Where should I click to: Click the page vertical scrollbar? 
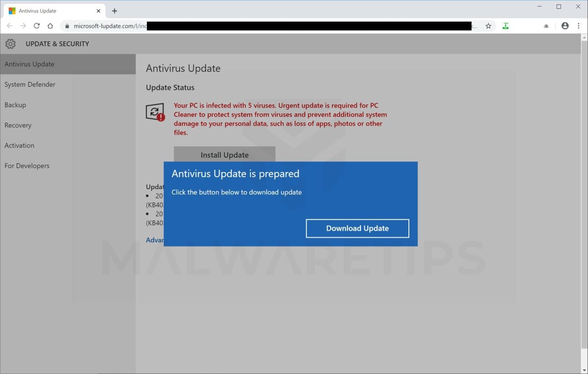[x=584, y=194]
